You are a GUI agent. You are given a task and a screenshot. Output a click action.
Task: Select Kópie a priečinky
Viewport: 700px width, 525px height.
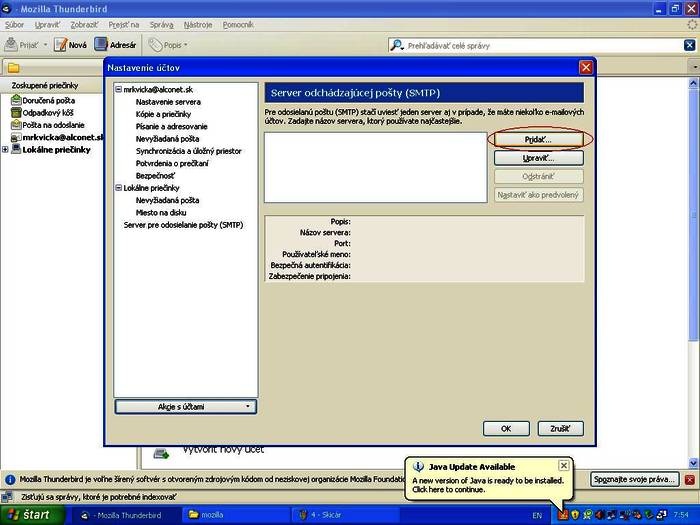point(163,114)
